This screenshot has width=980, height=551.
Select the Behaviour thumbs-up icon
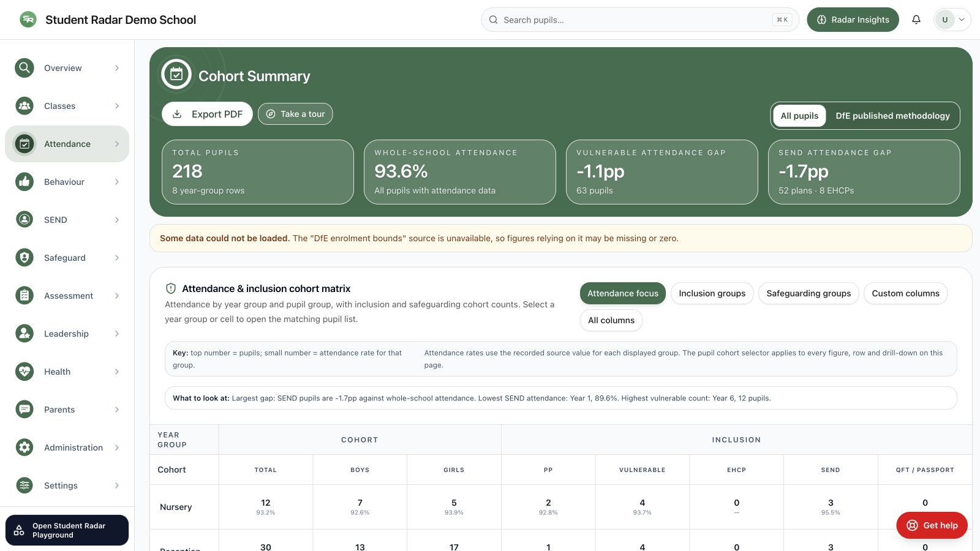click(x=24, y=182)
